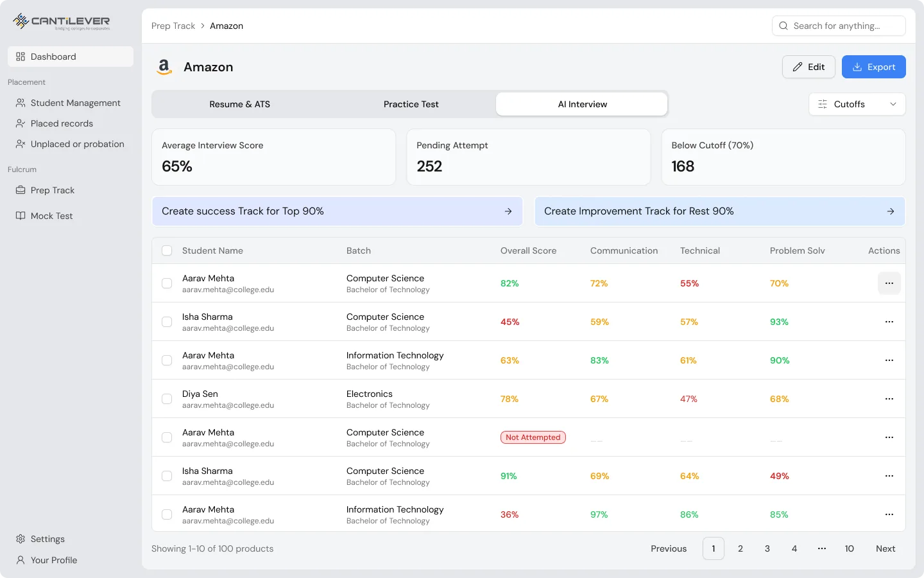Click the Cantilever logo
This screenshot has width=924, height=578.
(x=62, y=22)
